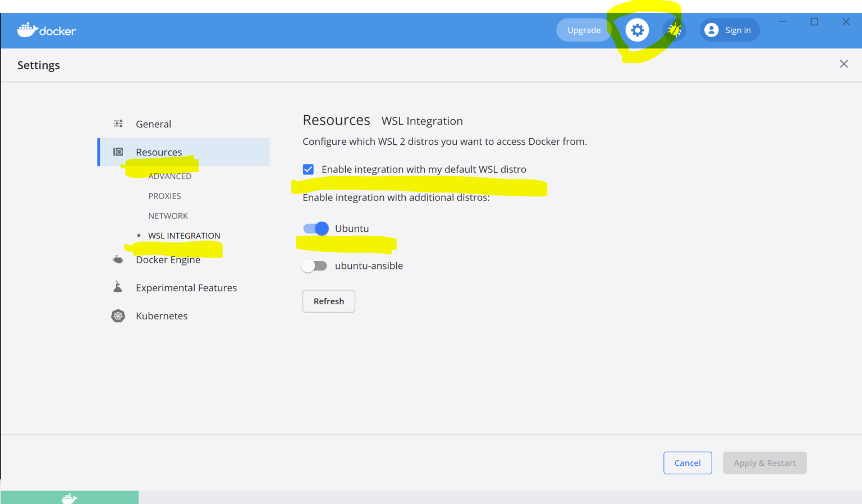Open the Proxies subsection
This screenshot has width=862, height=504.
coord(164,196)
